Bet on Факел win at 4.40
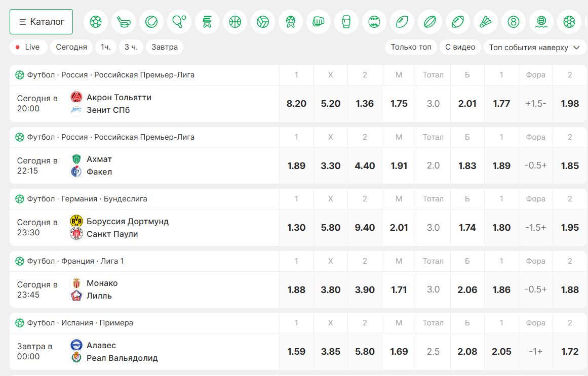 point(365,165)
